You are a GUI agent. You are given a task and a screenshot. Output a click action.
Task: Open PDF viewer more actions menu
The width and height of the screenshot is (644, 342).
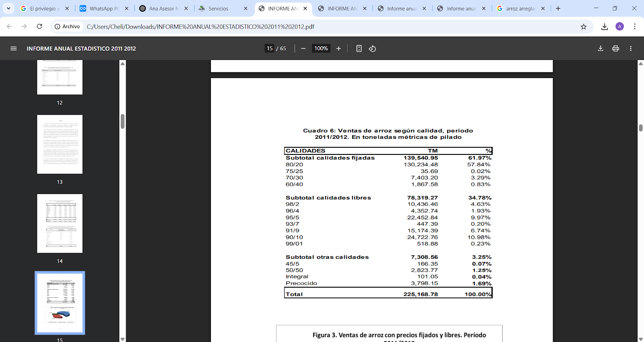(x=631, y=48)
